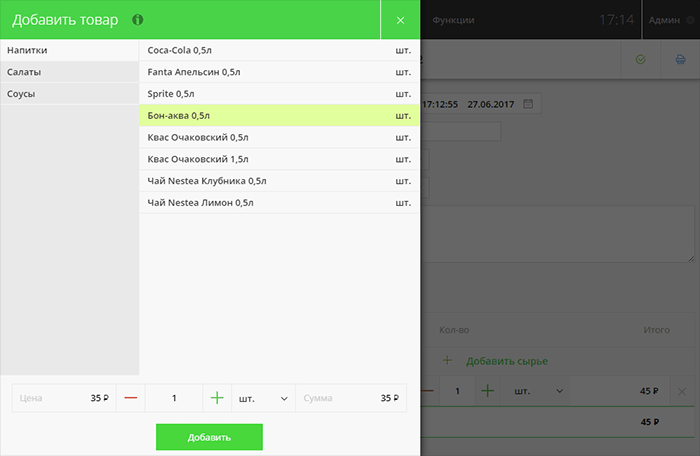
Task: Click the green plus in the background row
Action: click(x=487, y=391)
